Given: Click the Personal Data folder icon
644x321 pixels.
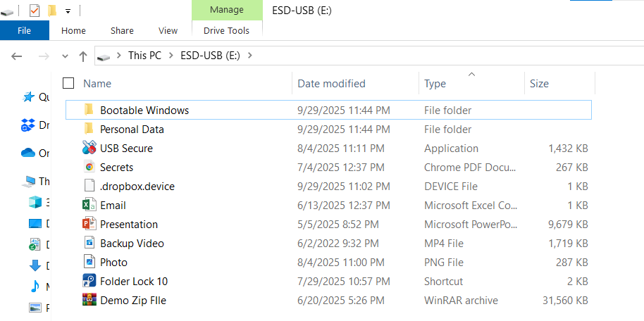Looking at the screenshot, I should tap(89, 129).
